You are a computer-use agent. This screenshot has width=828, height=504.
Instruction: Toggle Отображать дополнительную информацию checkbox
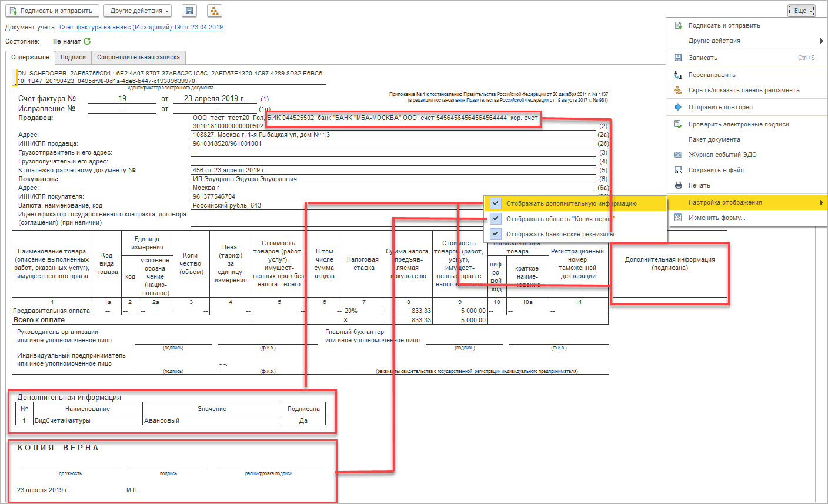496,203
